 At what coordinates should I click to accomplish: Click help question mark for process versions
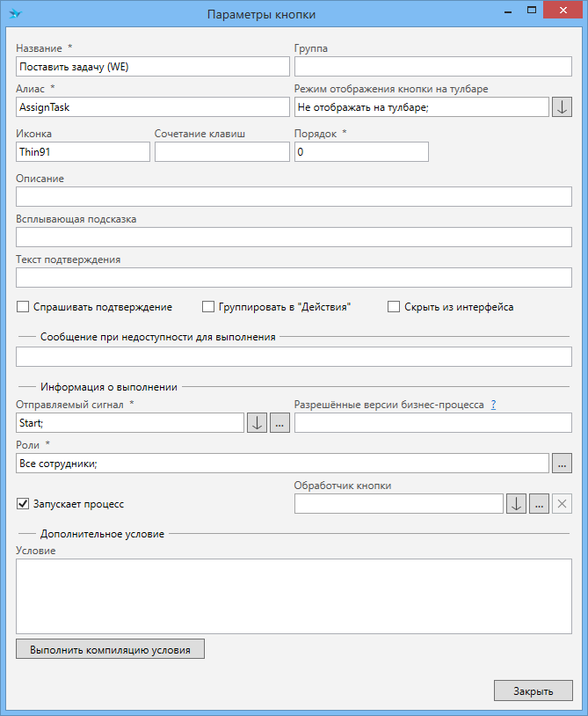point(494,405)
